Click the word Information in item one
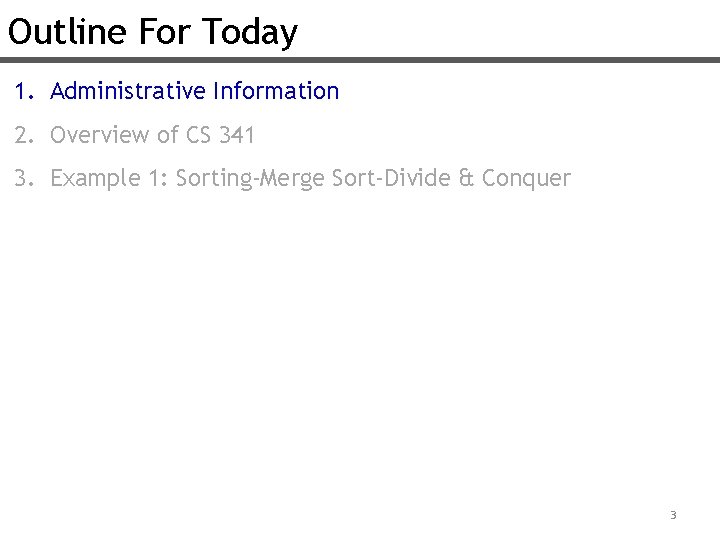 pyautogui.click(x=276, y=90)
